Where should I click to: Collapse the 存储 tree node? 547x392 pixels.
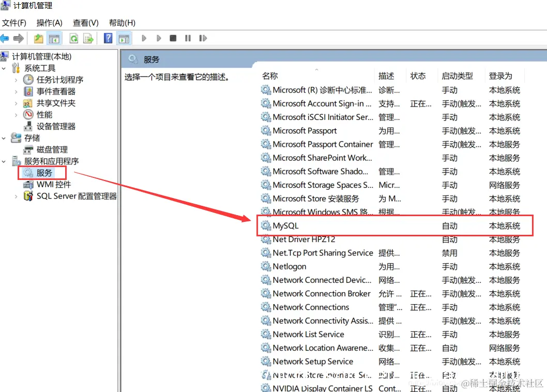pos(4,138)
